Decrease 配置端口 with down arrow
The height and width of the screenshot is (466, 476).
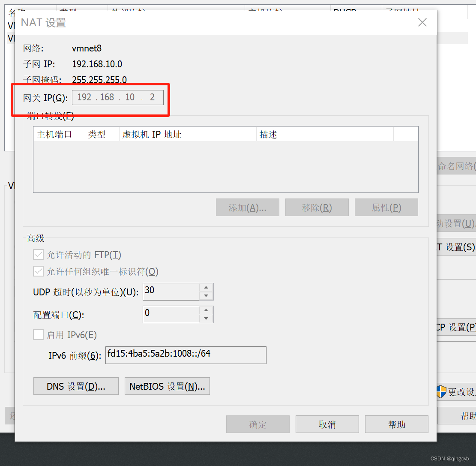pyautogui.click(x=206, y=319)
